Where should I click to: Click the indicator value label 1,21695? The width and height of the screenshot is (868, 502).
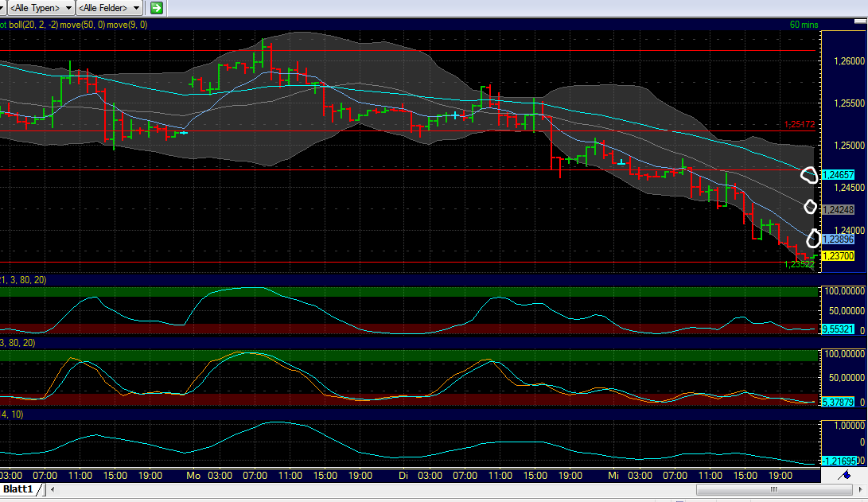[x=838, y=461]
